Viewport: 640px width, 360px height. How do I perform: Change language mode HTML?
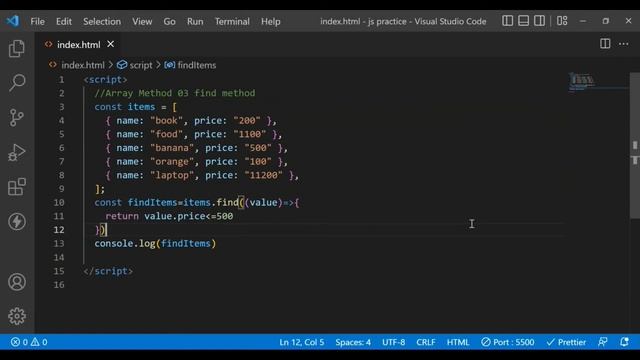(x=458, y=342)
